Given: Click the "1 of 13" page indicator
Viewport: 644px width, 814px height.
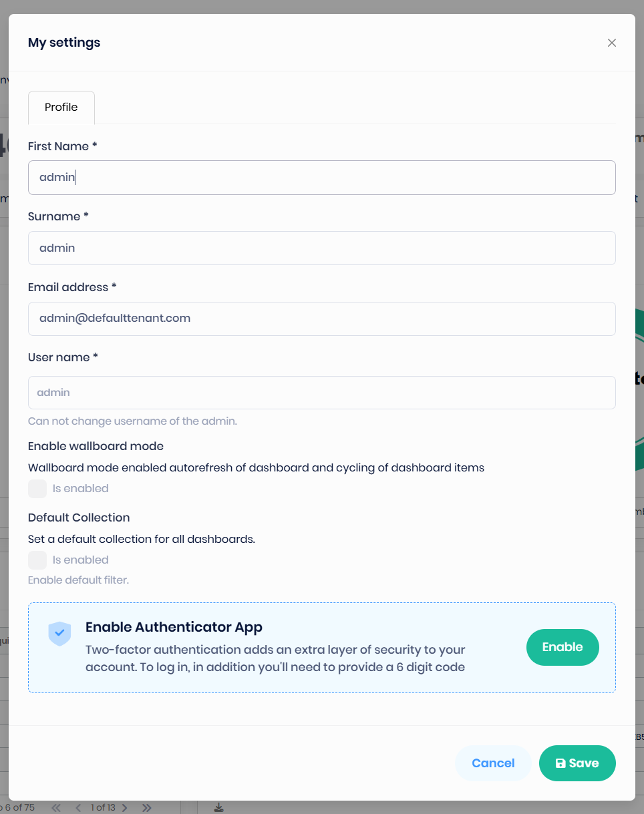Looking at the screenshot, I should [102, 807].
